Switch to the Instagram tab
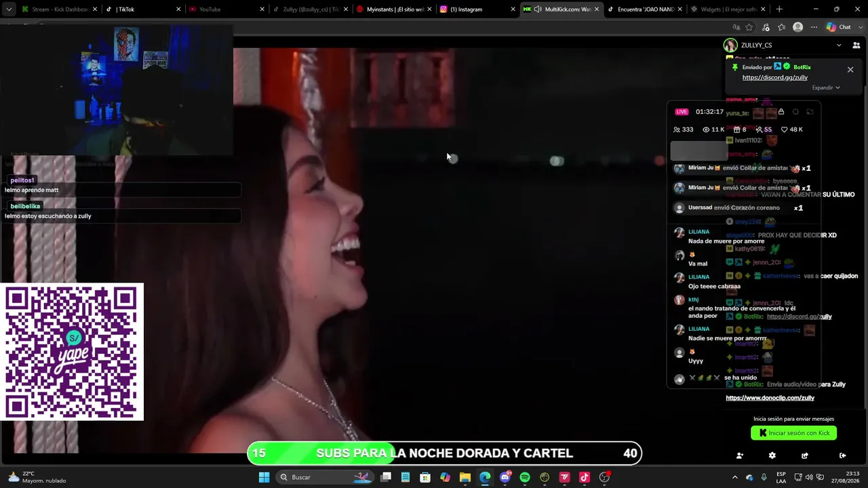The image size is (868, 488). click(477, 9)
